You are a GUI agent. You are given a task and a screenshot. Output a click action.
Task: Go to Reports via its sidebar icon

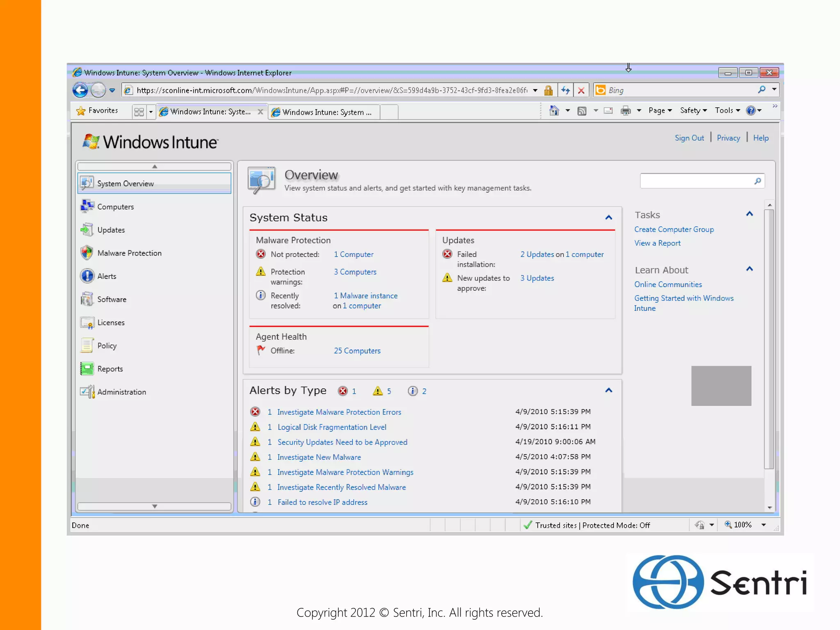[87, 369]
